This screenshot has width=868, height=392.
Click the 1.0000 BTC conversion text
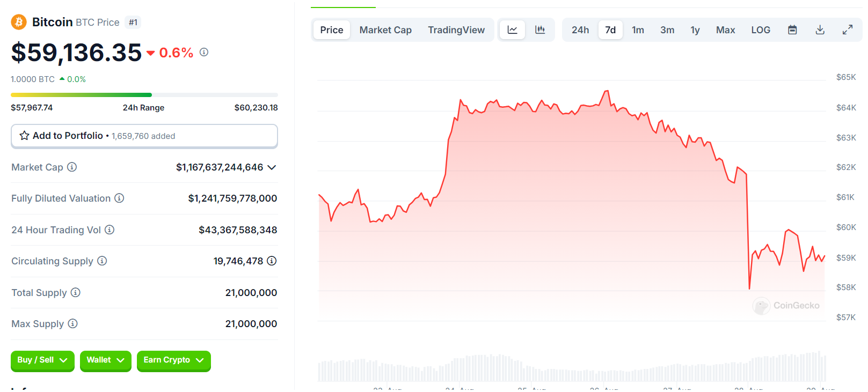(33, 79)
